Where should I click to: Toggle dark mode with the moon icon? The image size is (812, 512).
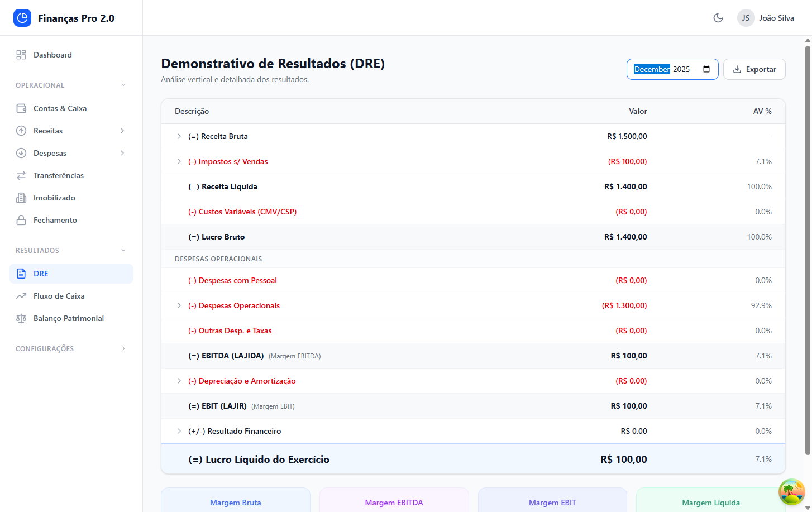(718, 18)
